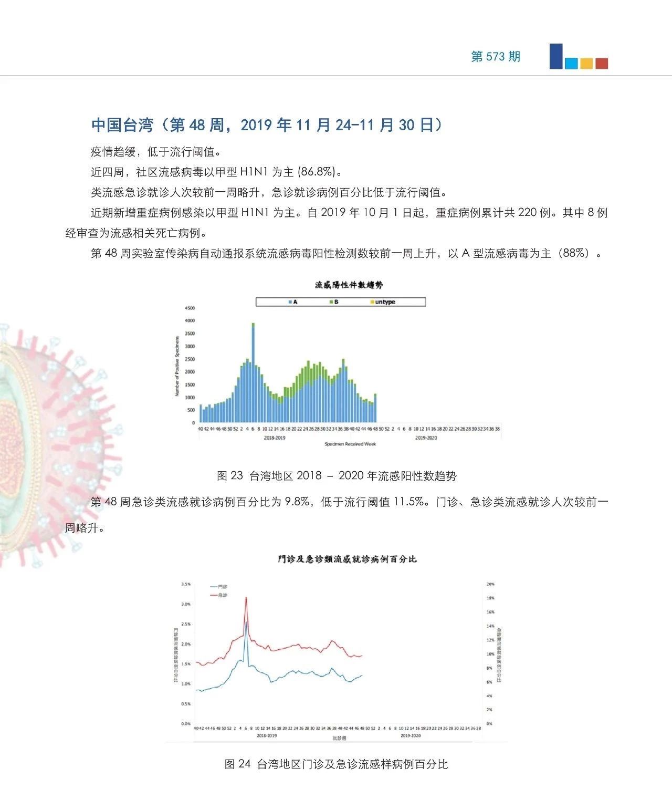This screenshot has height=789, width=672.
Task: Click the 急診 red line legend
Action: pos(218,595)
